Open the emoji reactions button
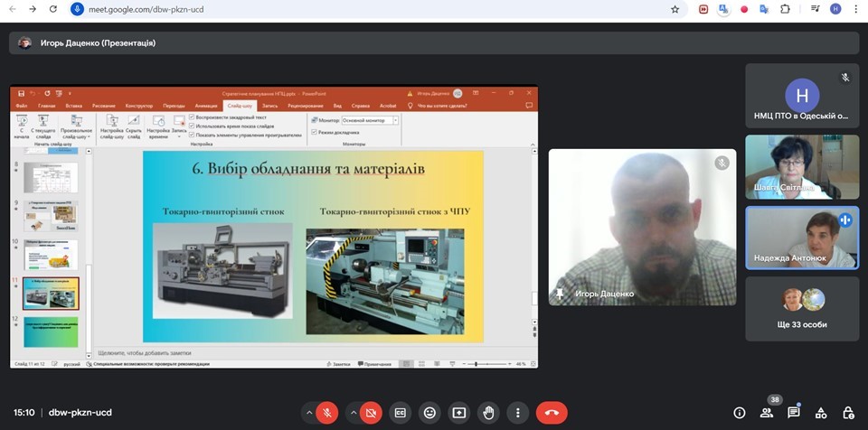This screenshot has height=430, width=868. pos(429,413)
